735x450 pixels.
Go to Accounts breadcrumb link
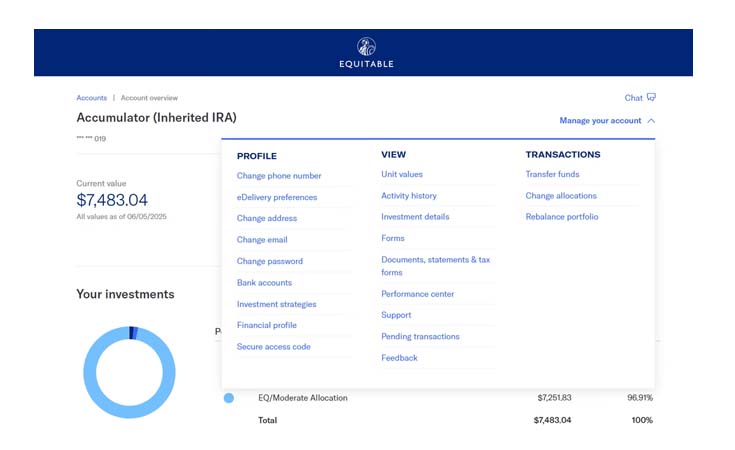coord(91,98)
